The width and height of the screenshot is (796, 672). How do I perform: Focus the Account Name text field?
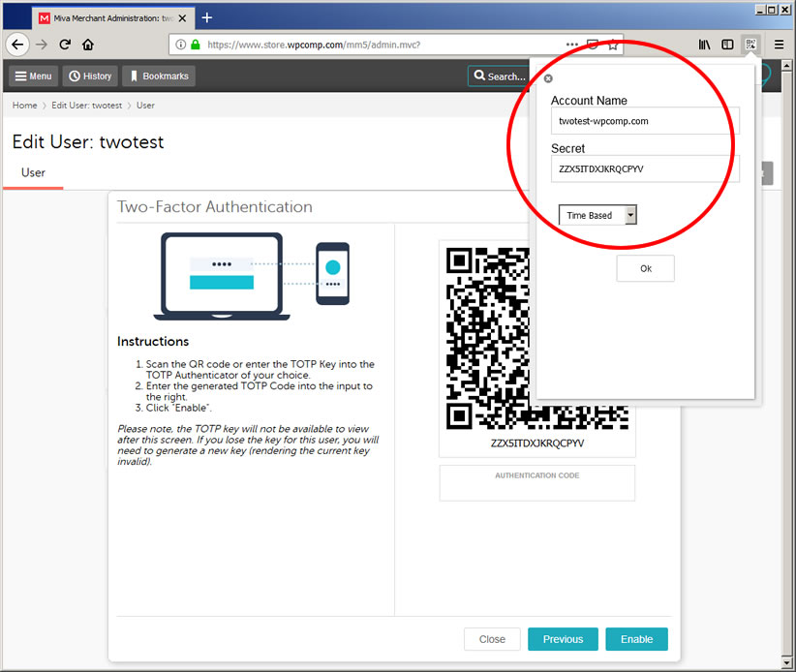pyautogui.click(x=645, y=121)
